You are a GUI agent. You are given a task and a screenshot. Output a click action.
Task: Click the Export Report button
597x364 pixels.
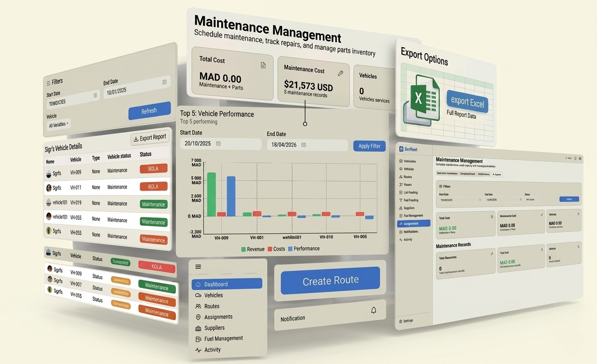149,137
